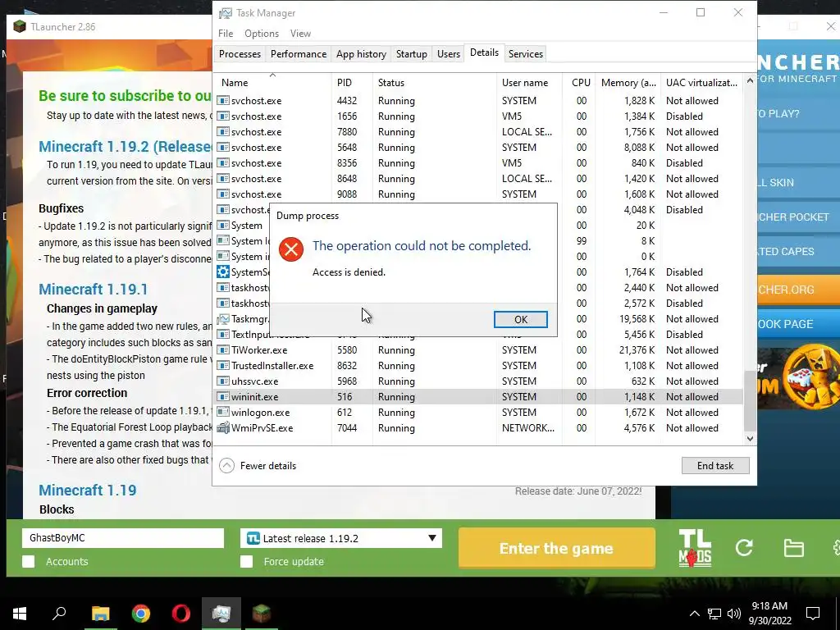Click the network tray icon
840x630 pixels.
[714, 614]
